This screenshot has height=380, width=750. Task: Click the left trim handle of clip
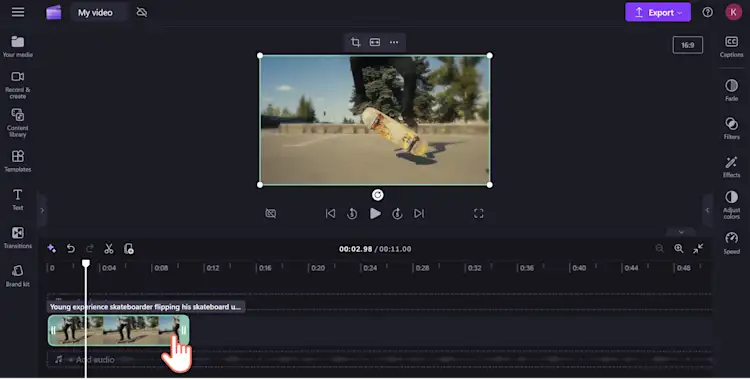tap(53, 330)
